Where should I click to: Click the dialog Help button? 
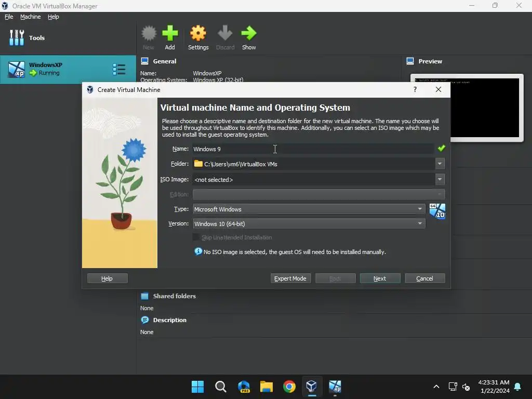coord(107,278)
